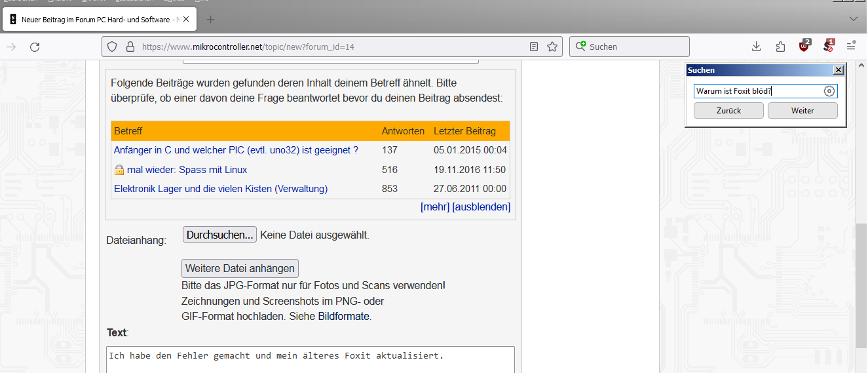
Task: Click the Dateianhang label
Action: click(136, 241)
